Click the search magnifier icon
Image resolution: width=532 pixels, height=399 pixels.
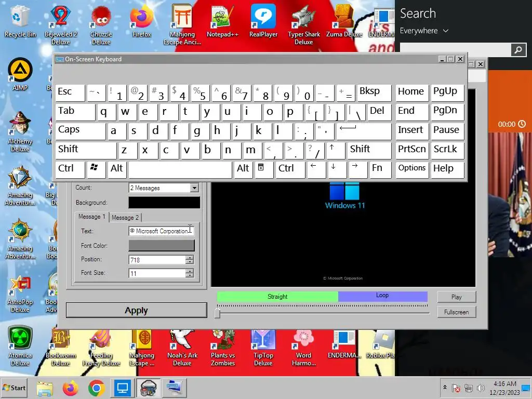[518, 50]
